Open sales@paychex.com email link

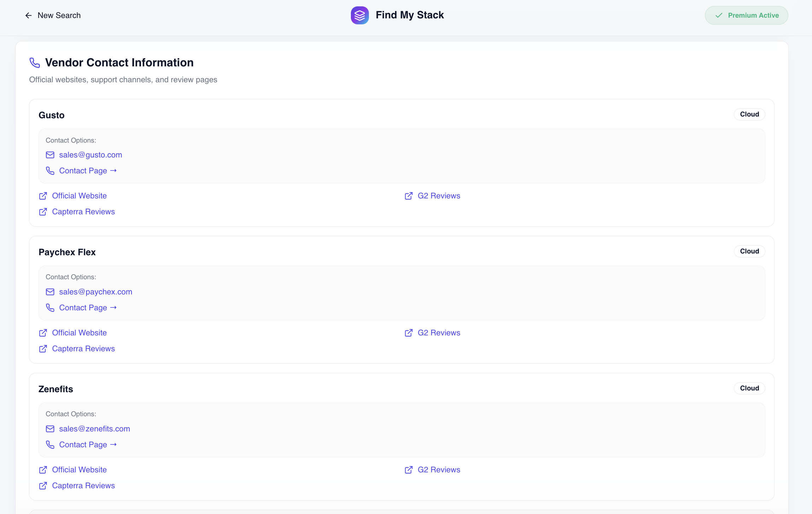pos(95,292)
